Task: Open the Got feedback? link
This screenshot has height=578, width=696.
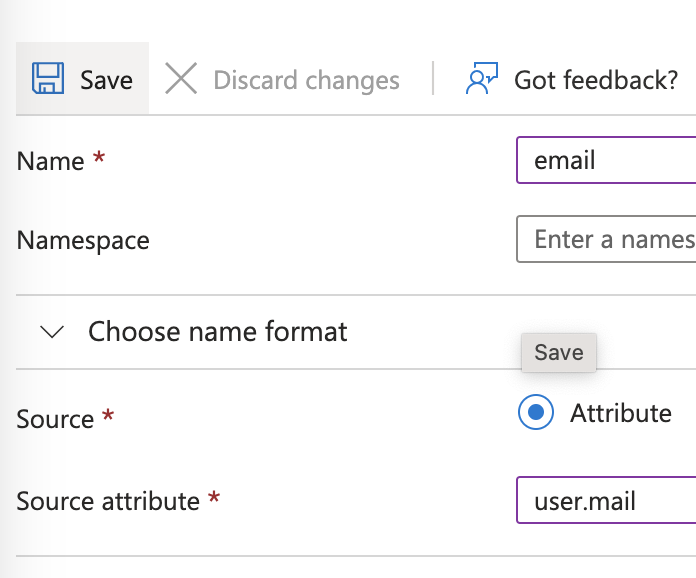Action: pyautogui.click(x=596, y=80)
